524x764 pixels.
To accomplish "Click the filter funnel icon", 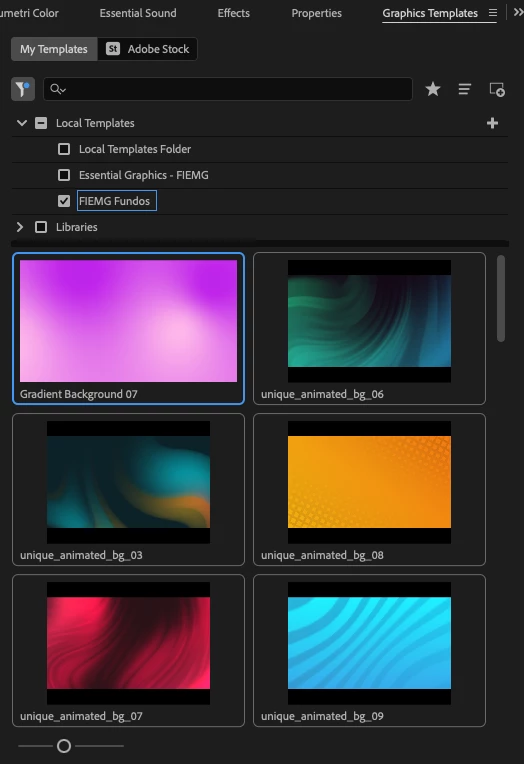I will [x=23, y=89].
